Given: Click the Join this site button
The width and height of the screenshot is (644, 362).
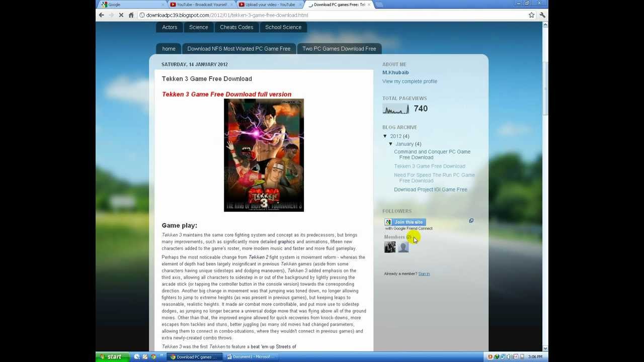Looking at the screenshot, I should (x=405, y=222).
